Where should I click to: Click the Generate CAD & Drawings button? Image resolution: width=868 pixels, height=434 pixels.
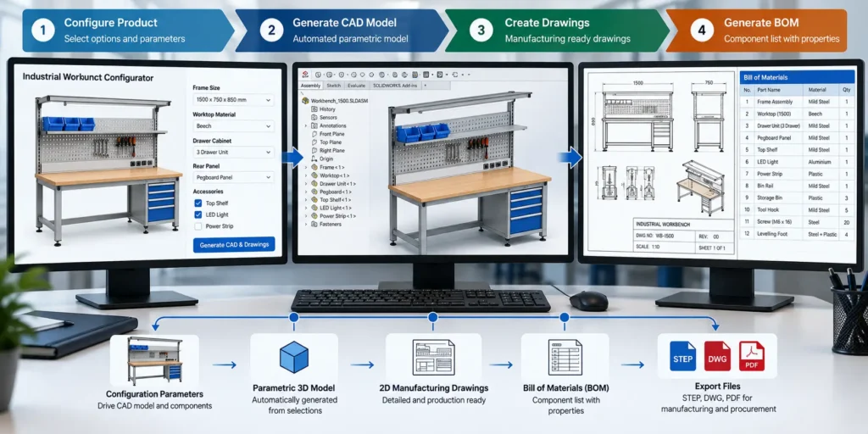point(234,245)
